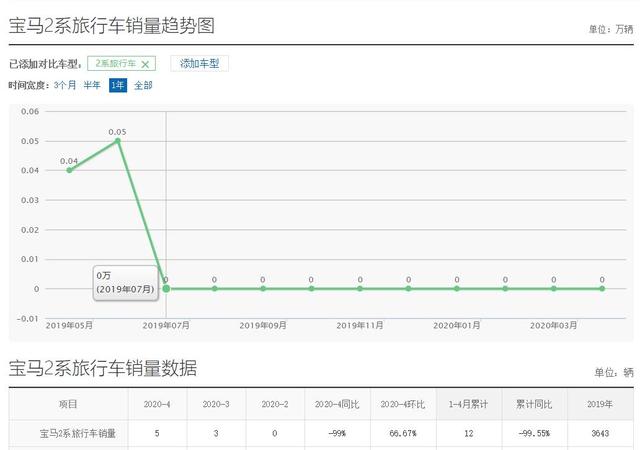Click the data point above 2020年03月
640x450 pixels.
553,288
